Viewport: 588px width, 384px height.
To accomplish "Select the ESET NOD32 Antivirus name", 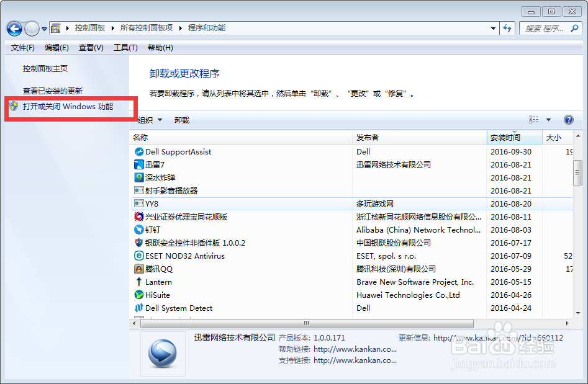I will point(185,256).
